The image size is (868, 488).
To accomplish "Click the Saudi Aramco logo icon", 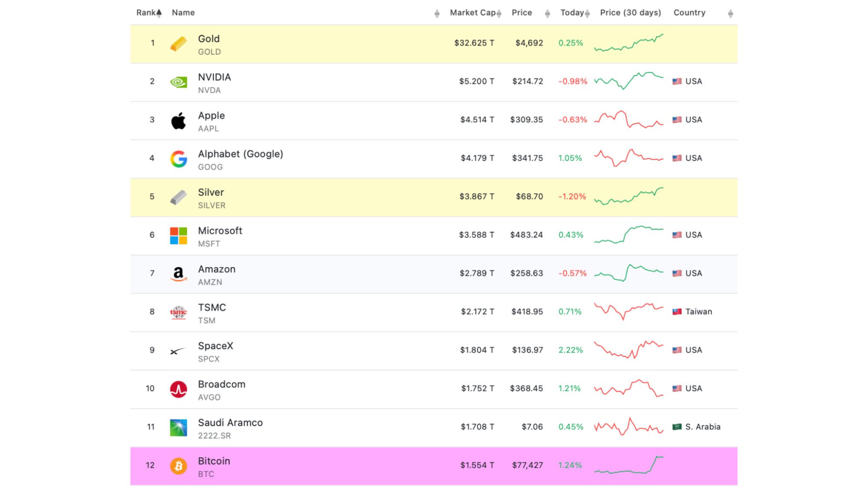I will point(178,428).
